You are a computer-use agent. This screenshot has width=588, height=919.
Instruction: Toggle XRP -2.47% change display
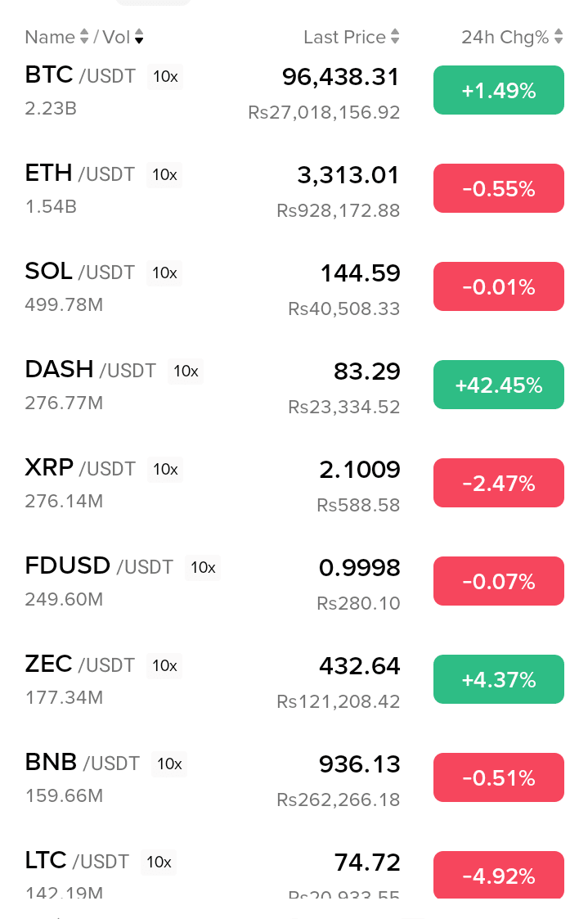point(498,483)
